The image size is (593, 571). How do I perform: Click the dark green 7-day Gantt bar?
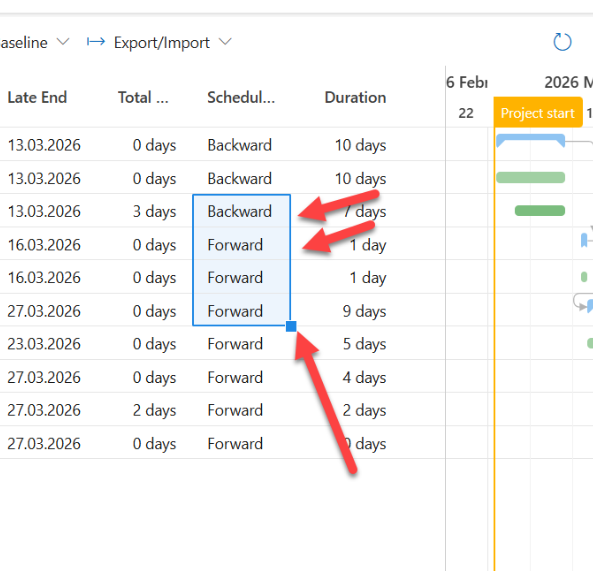coord(540,210)
